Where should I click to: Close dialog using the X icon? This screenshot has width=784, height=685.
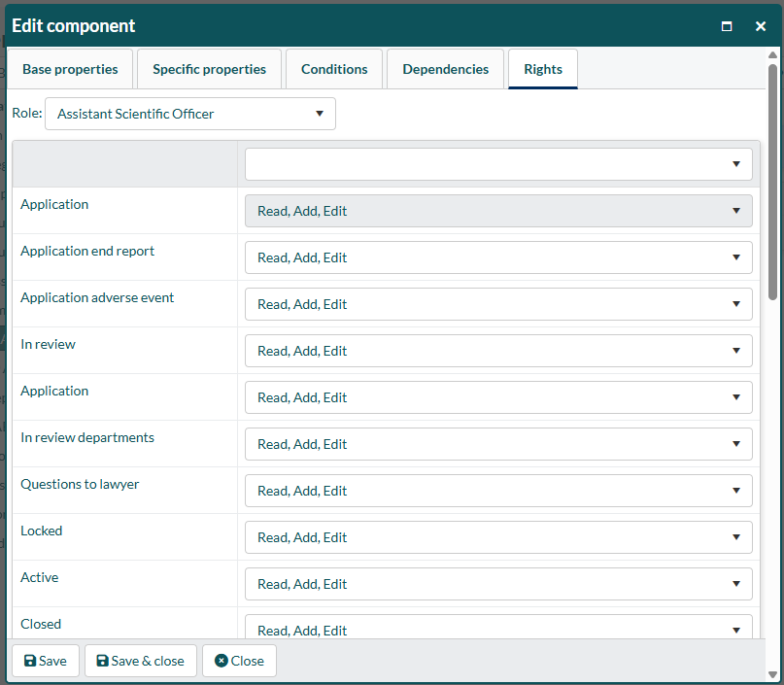coord(761,26)
